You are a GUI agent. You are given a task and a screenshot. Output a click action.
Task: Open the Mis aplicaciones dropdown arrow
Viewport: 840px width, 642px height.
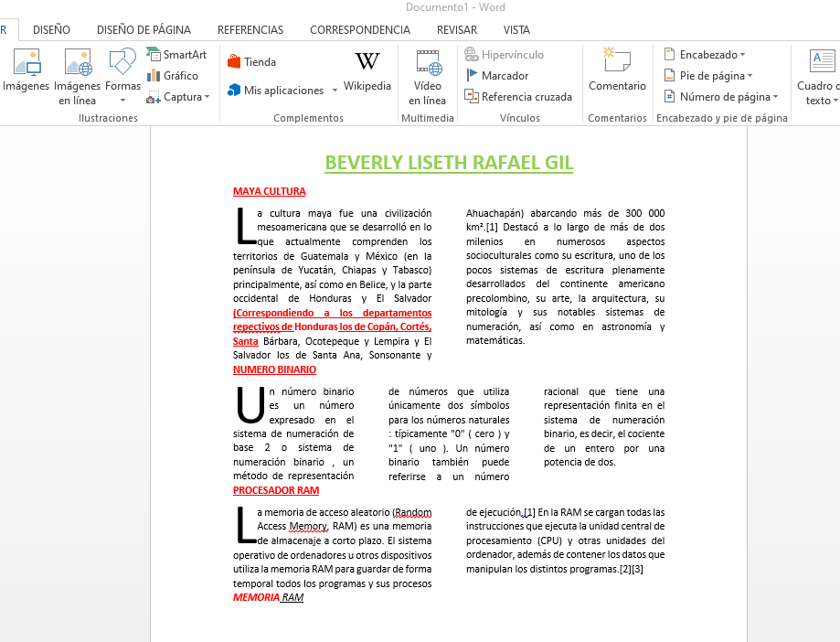coord(335,90)
